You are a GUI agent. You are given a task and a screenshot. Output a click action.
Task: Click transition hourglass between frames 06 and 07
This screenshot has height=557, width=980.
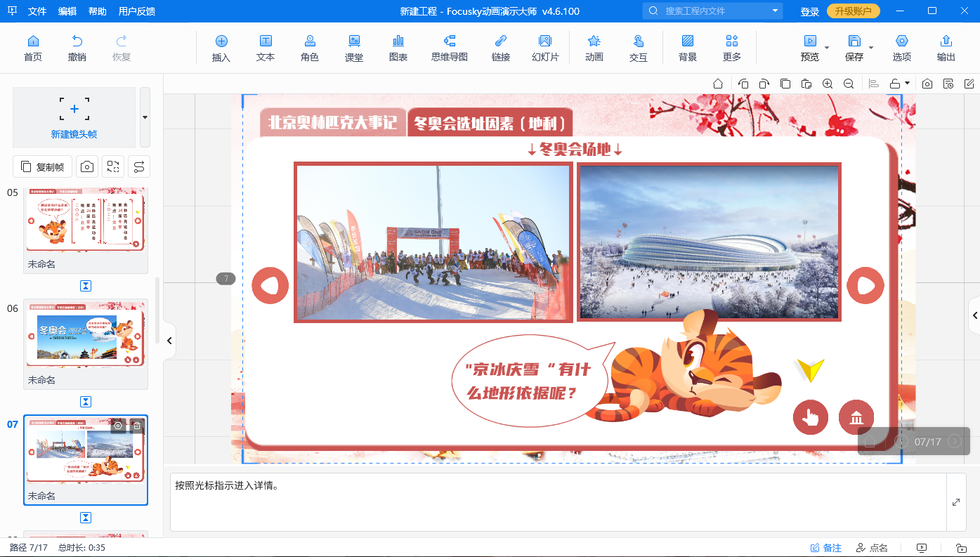(x=86, y=402)
